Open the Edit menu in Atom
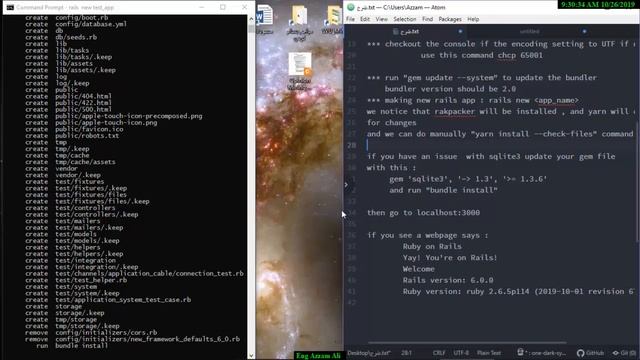This screenshot has height=360, width=640. (364, 19)
